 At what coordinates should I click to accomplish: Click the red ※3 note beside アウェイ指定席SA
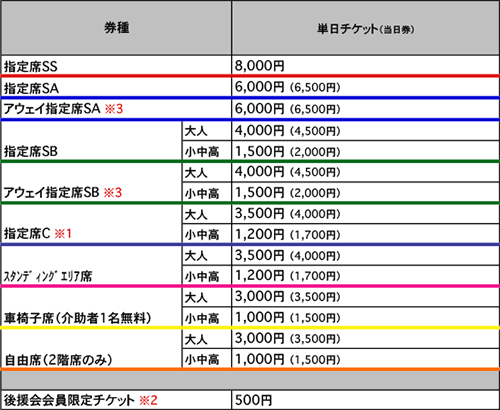[x=114, y=109]
